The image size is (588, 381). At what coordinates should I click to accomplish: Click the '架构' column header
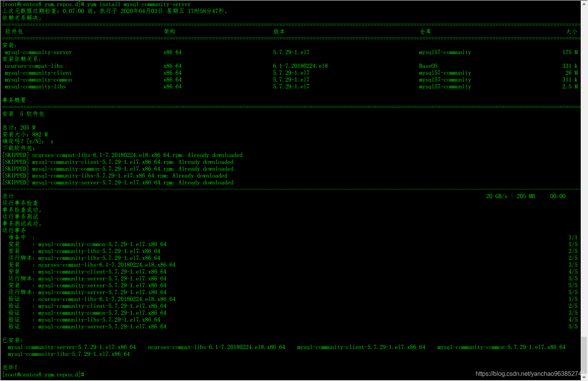(x=169, y=32)
